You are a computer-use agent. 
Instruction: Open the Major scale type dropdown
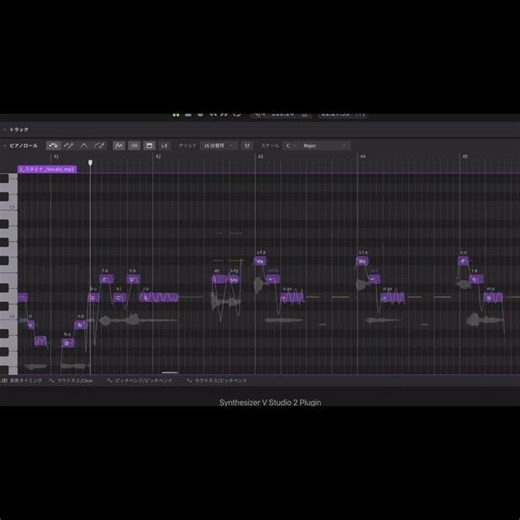click(325, 146)
